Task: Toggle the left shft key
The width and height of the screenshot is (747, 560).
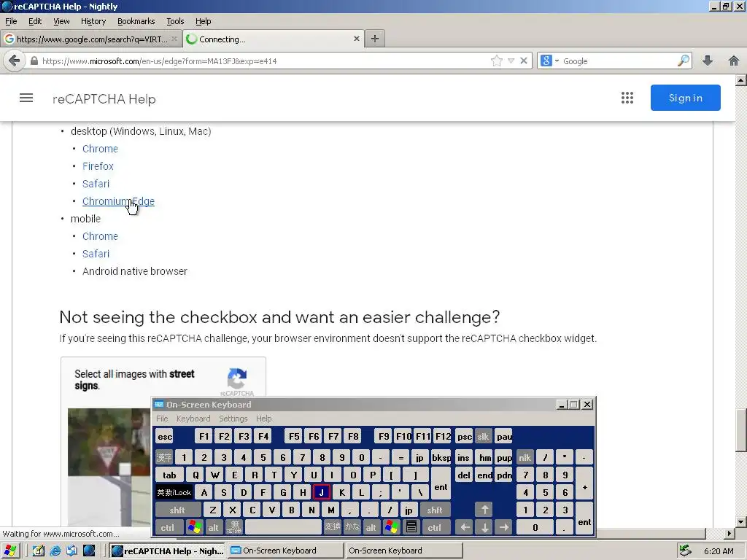Action: point(177,510)
